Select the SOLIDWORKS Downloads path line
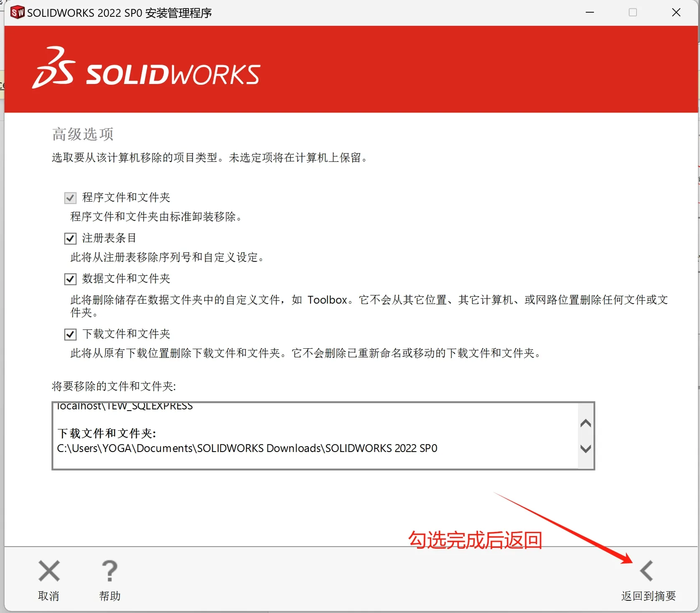The width and height of the screenshot is (700, 613). click(x=247, y=448)
